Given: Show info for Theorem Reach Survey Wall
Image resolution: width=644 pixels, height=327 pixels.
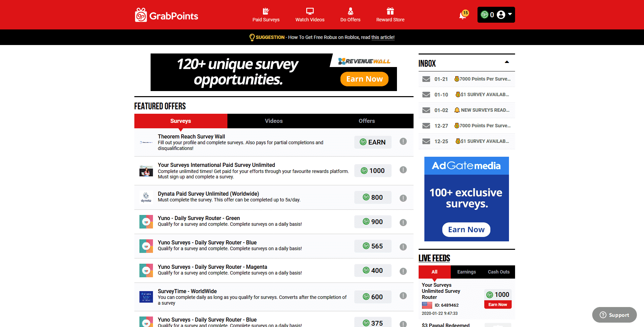Looking at the screenshot, I should click(x=403, y=141).
